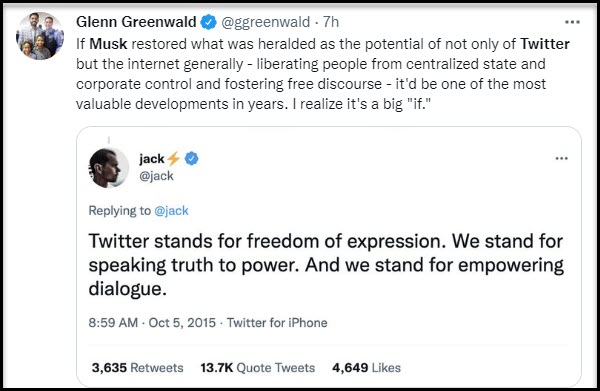This screenshot has width=600, height=391.
Task: Click Glenn Greenwald's blue verified badge
Action: 209,22
